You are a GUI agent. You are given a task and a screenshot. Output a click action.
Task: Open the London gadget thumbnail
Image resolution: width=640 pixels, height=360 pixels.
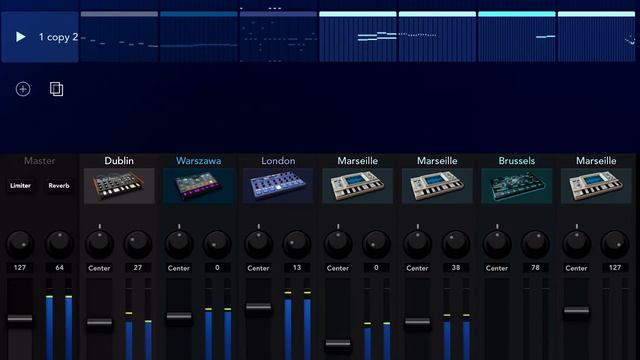click(x=278, y=186)
